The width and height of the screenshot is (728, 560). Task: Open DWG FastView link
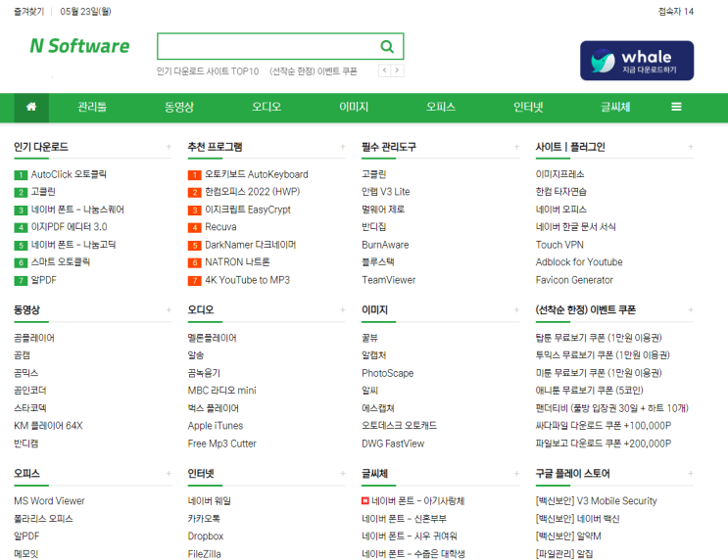393,443
